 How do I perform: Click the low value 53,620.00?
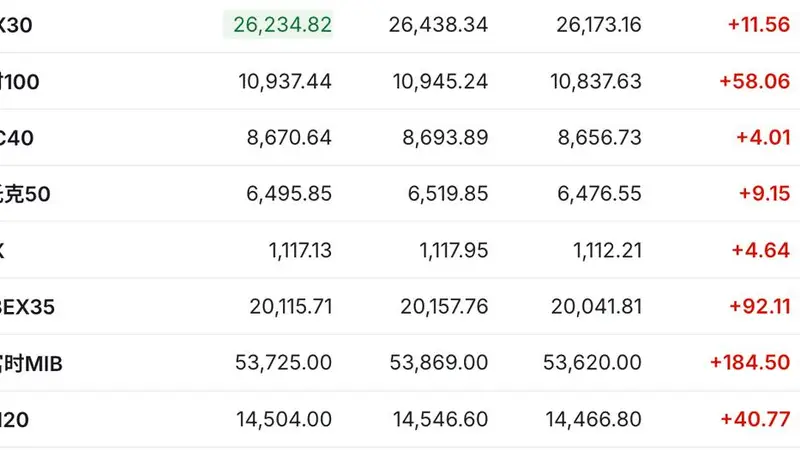tap(592, 363)
